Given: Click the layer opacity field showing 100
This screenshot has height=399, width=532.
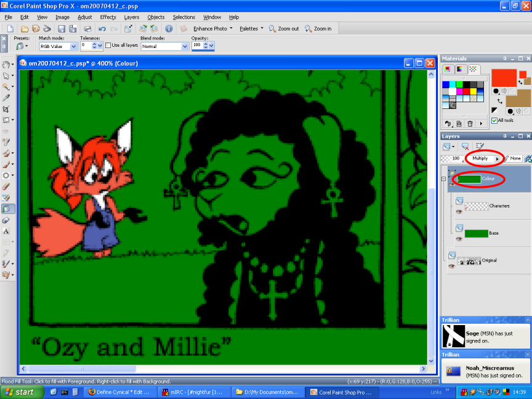Looking at the screenshot, I should [453, 158].
